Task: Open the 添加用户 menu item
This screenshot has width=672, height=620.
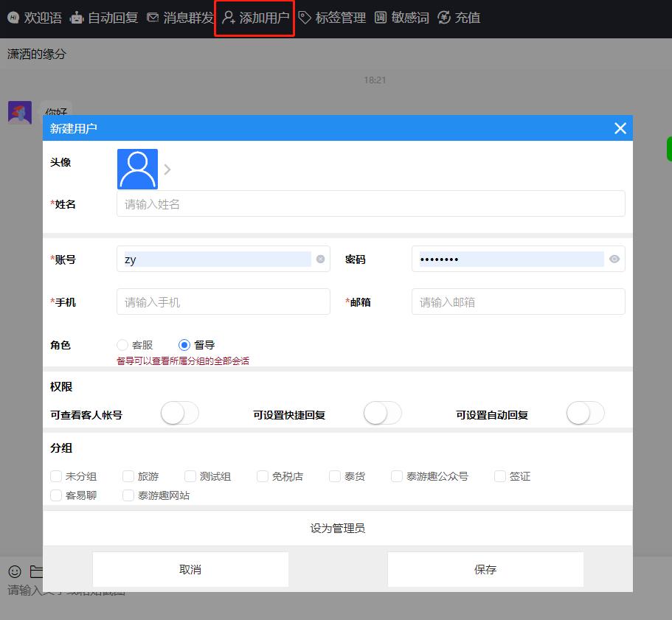Action: coord(254,17)
